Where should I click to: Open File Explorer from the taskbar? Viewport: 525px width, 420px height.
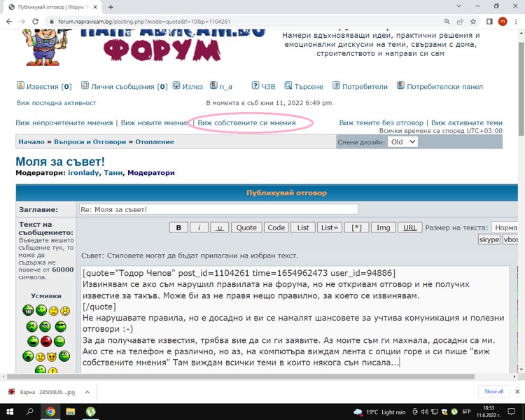[71, 412]
